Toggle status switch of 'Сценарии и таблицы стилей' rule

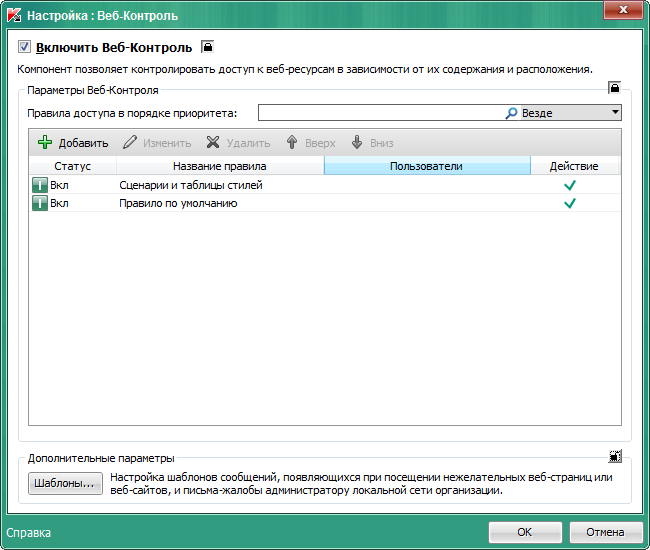tap(40, 185)
